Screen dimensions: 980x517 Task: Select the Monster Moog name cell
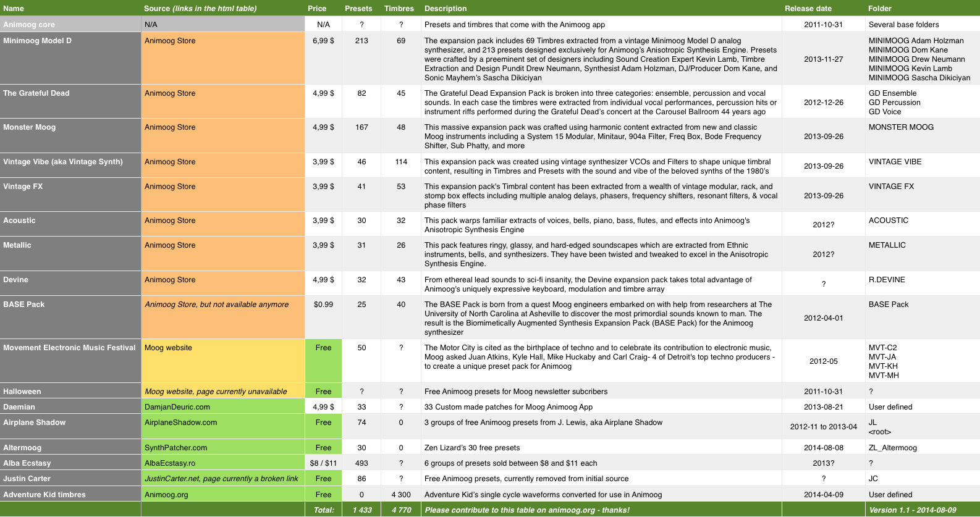70,136
